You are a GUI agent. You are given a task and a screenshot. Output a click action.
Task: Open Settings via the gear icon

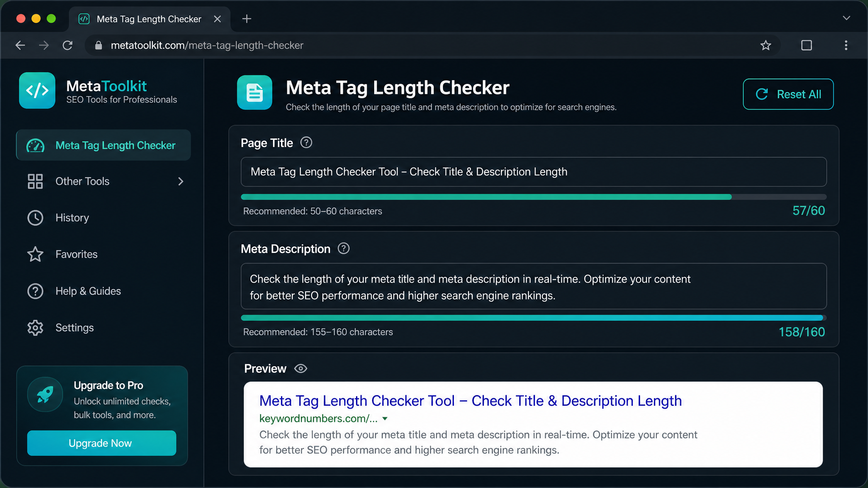tap(35, 328)
